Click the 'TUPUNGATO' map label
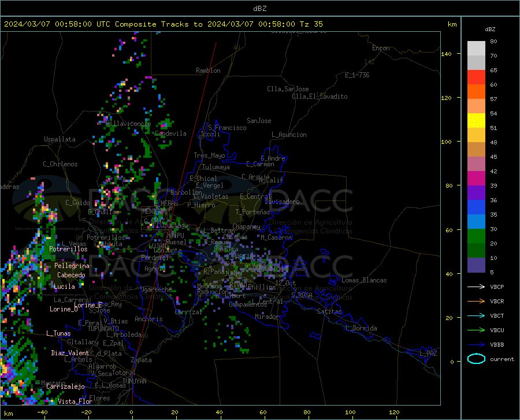This screenshot has height=420, width=520. pyautogui.click(x=103, y=329)
